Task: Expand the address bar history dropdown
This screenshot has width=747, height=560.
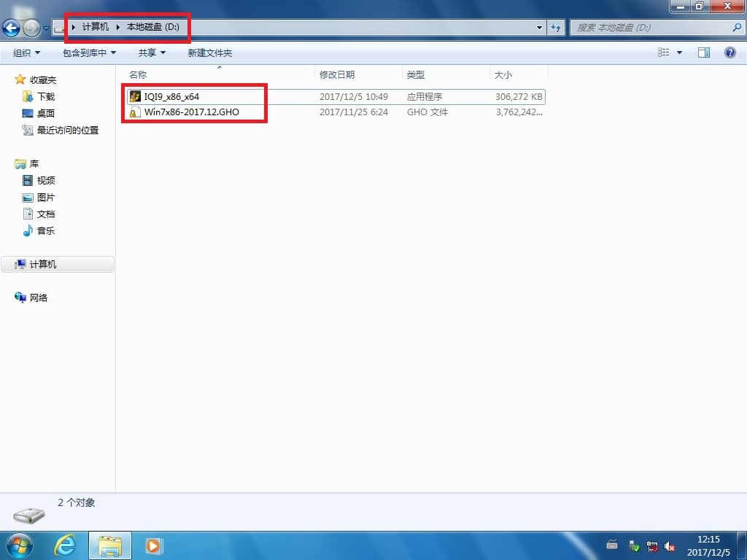Action: [540, 28]
